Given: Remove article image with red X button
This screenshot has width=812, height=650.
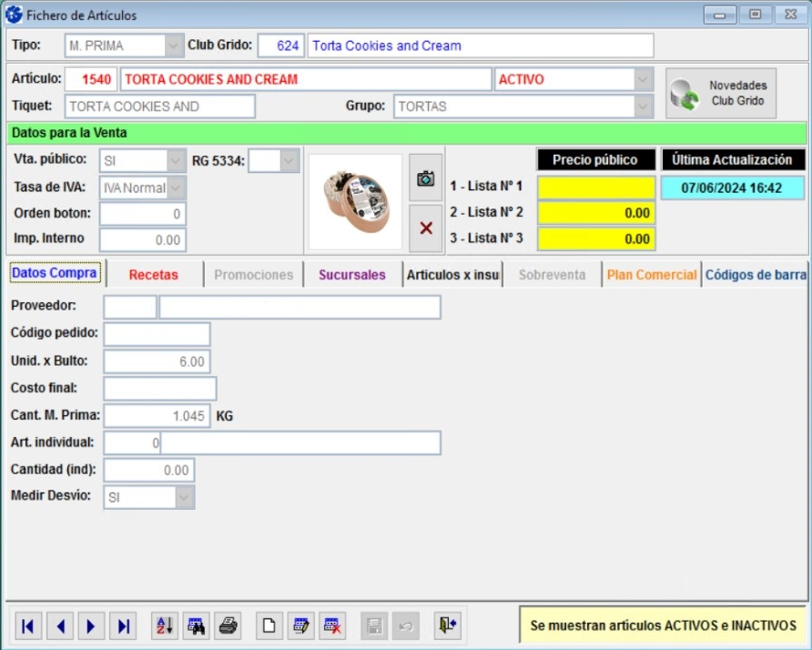Looking at the screenshot, I should (425, 228).
